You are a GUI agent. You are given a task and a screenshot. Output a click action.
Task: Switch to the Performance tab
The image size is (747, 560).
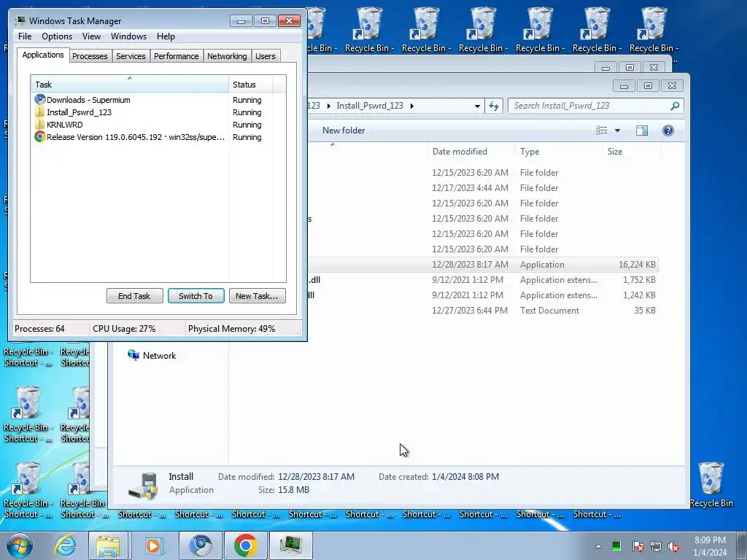(176, 56)
